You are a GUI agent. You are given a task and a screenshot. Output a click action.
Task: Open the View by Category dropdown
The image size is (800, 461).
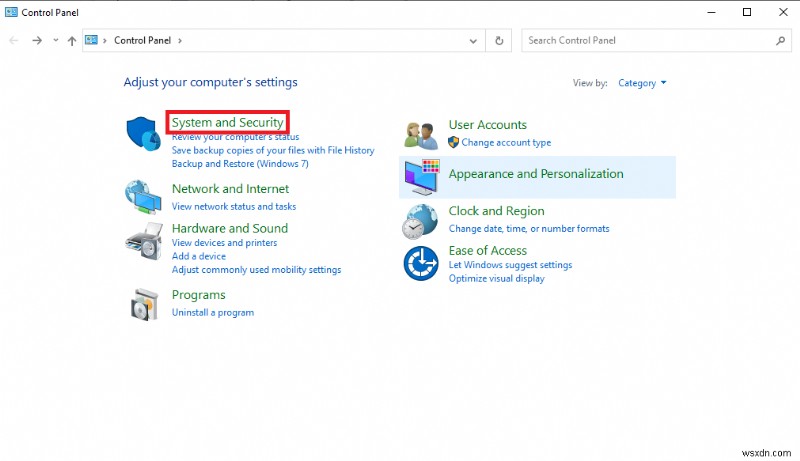642,83
